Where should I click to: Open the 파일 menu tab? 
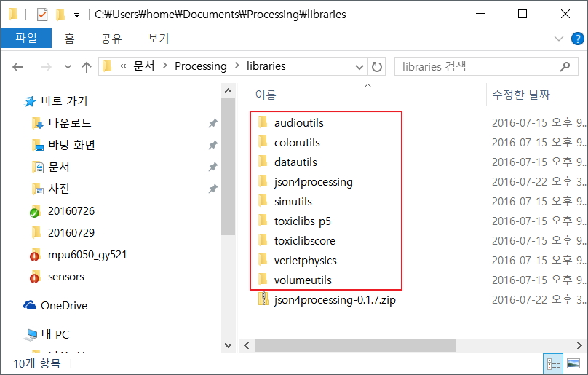[x=26, y=38]
